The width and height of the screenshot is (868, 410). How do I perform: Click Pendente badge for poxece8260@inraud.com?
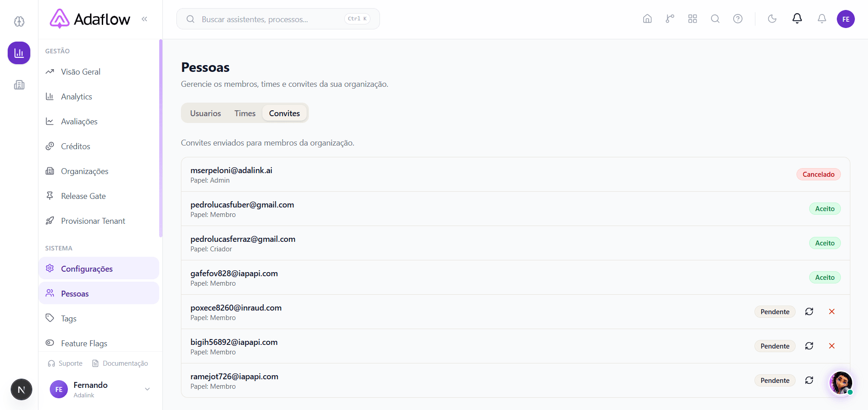click(775, 312)
